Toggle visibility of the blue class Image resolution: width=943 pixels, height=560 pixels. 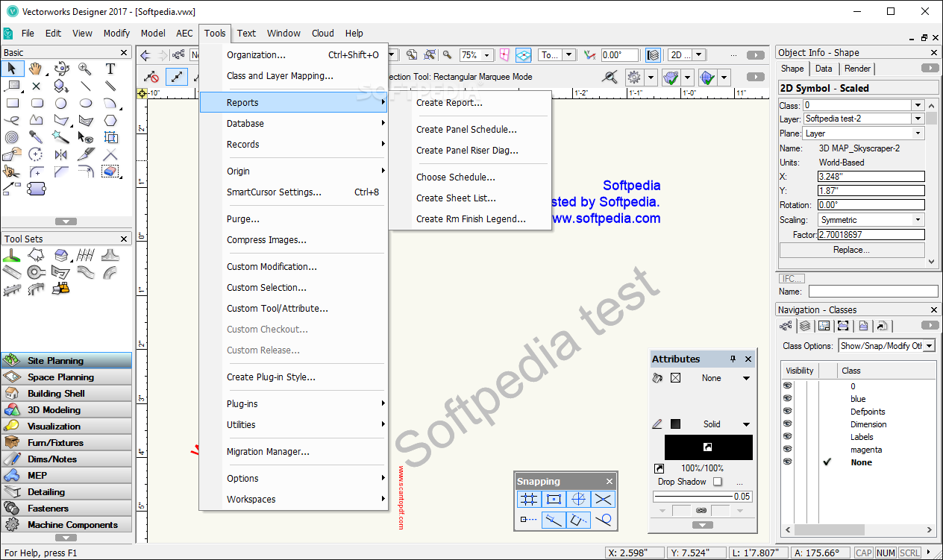coord(787,399)
